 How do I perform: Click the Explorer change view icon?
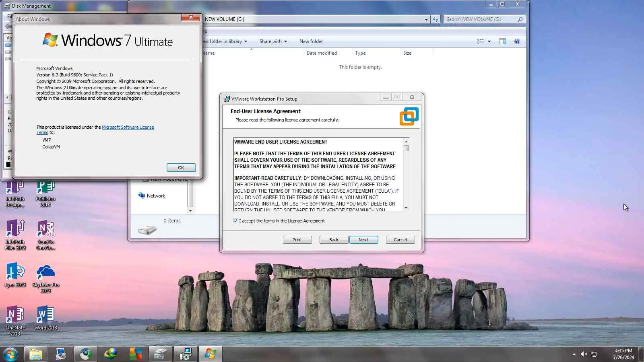[x=481, y=41]
